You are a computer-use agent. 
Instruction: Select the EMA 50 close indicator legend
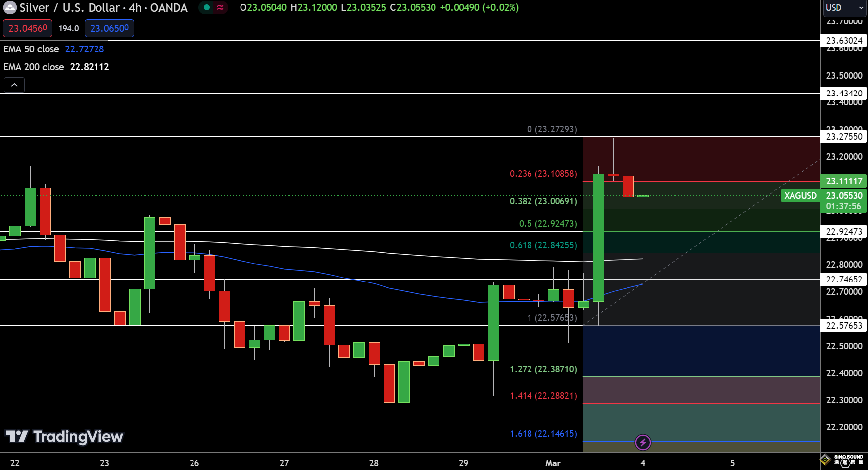point(31,49)
